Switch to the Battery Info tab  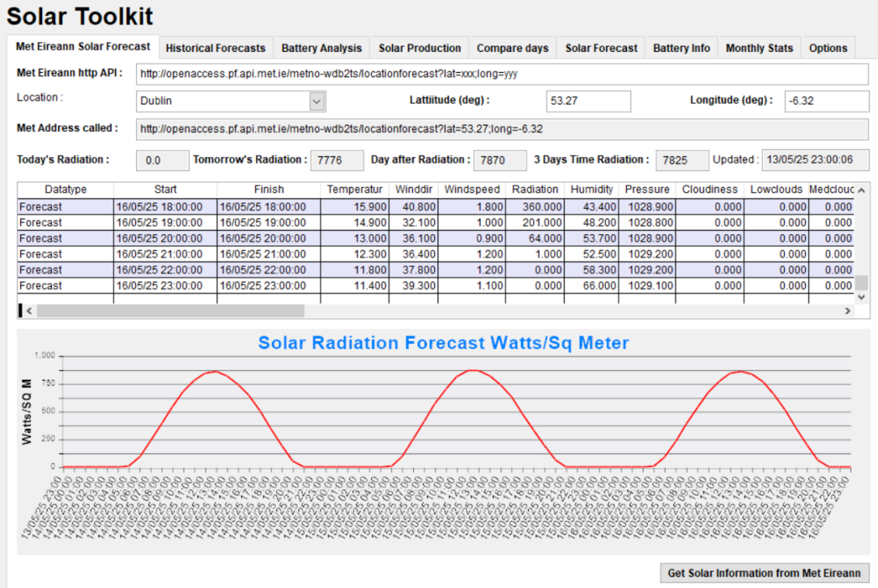pos(681,48)
